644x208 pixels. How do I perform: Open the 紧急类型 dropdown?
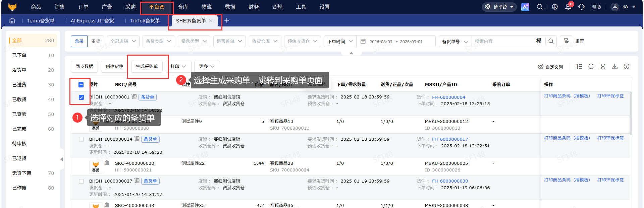(x=194, y=41)
